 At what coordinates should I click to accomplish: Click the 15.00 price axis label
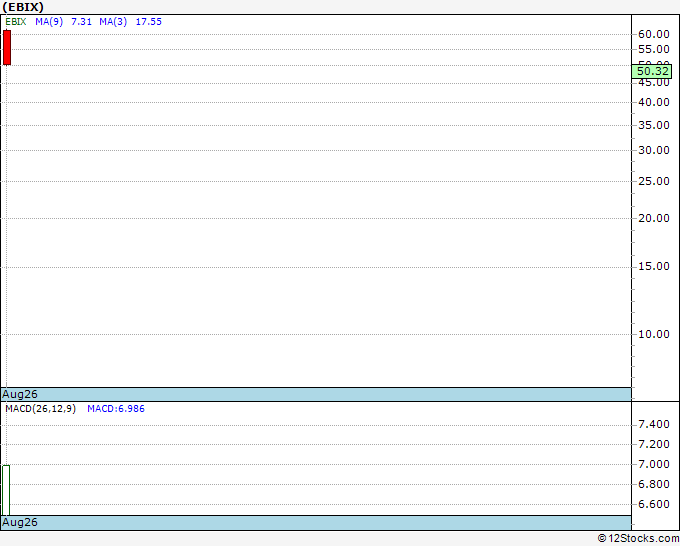[654, 266]
